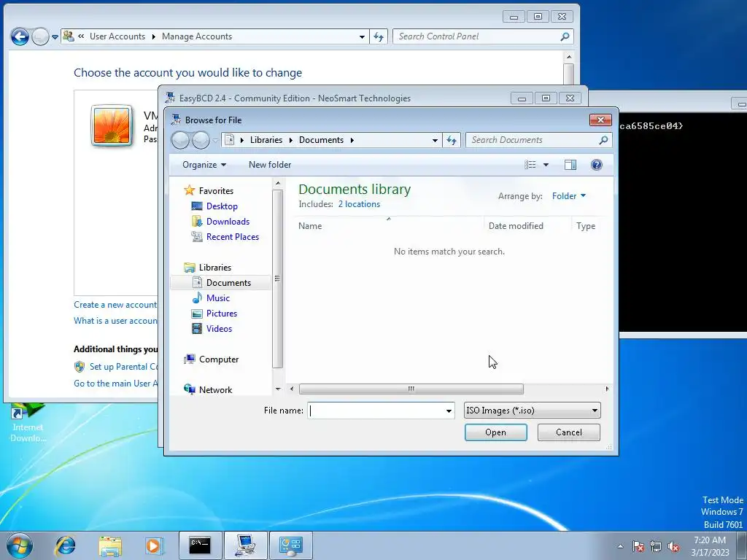Image resolution: width=747 pixels, height=560 pixels.
Task: Click the refresh icon in the Control Panel window
Action: pyautogui.click(x=379, y=36)
